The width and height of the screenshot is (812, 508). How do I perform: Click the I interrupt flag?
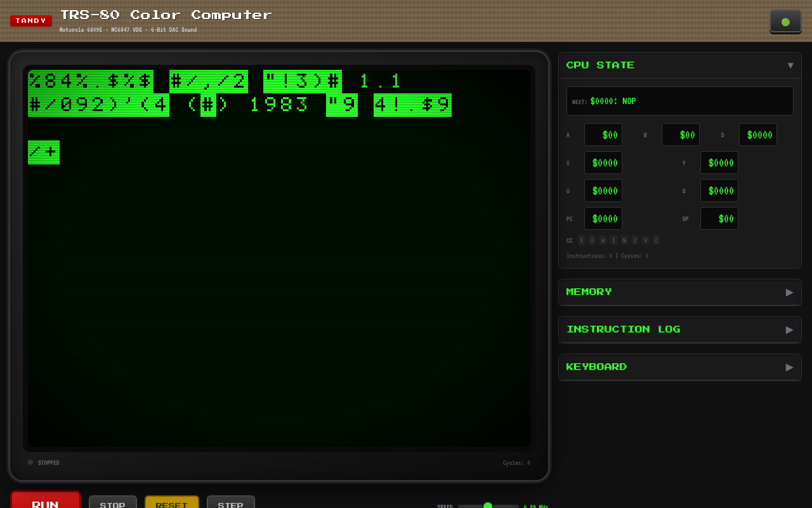[613, 241]
